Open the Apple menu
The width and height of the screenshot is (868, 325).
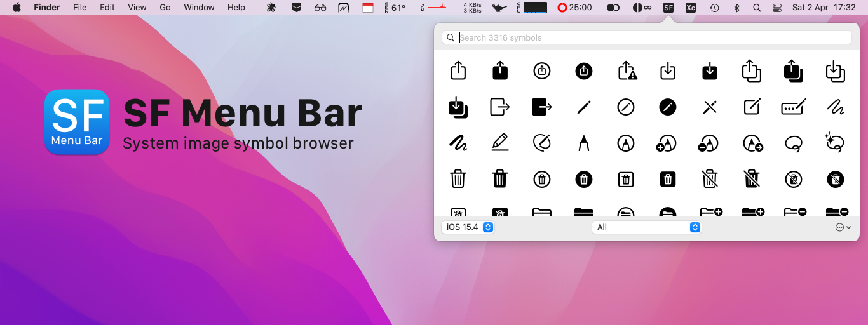point(17,8)
